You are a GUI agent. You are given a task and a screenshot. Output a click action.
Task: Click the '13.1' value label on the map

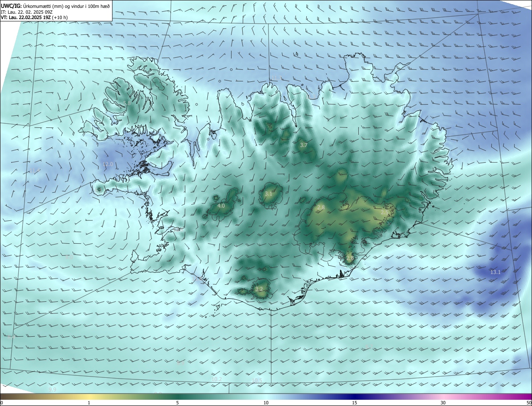pos(495,272)
